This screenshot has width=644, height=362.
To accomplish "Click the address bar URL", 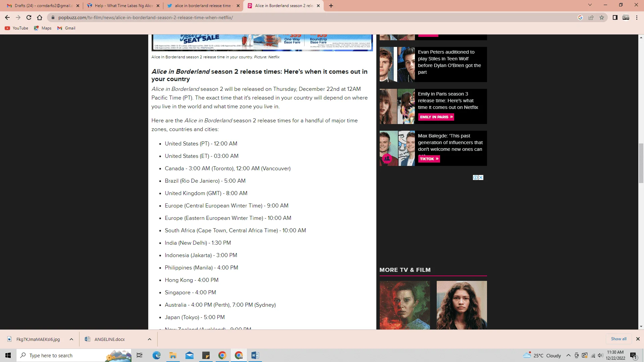I will [x=146, y=17].
